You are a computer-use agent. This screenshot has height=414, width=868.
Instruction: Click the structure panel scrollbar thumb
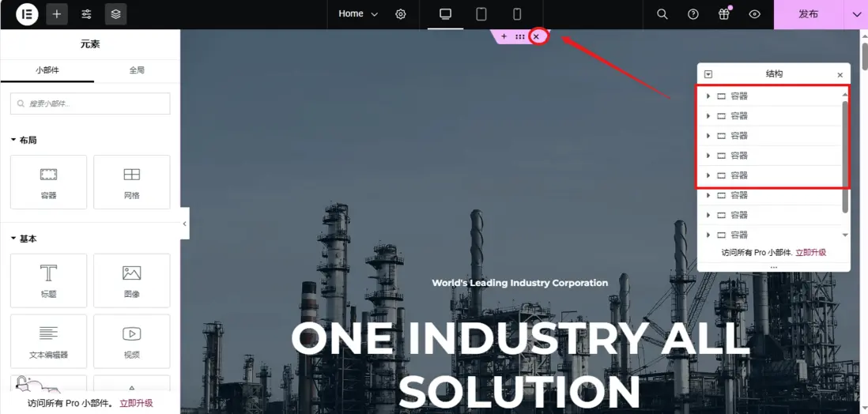point(845,156)
